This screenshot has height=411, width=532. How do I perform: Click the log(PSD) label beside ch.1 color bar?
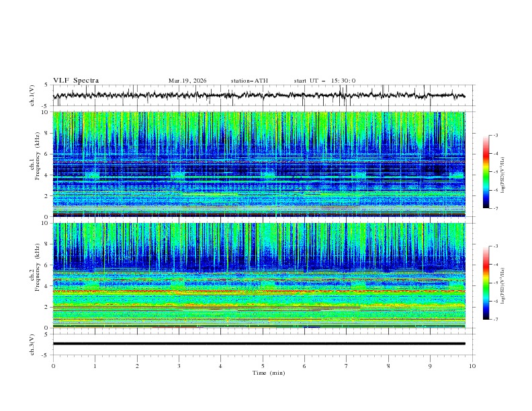click(502, 175)
